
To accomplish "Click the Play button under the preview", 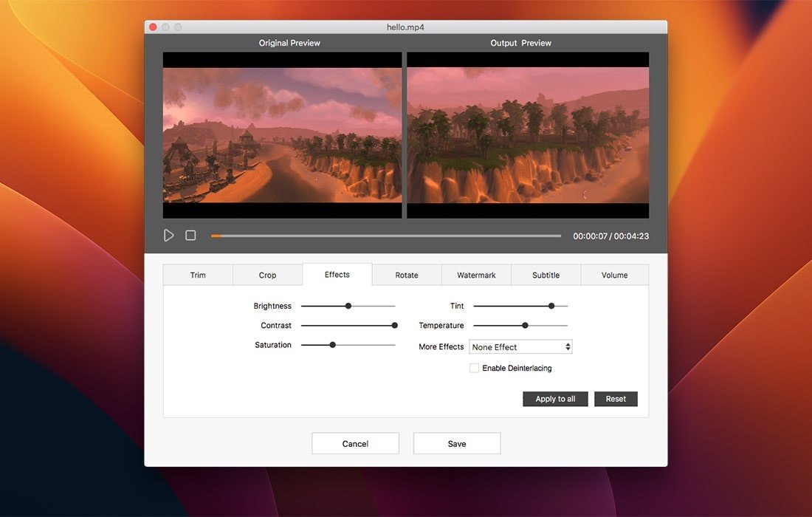I will point(169,236).
